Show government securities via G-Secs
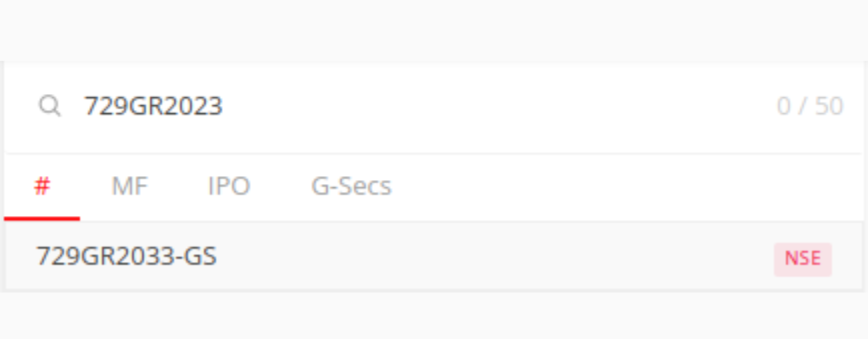The height and width of the screenshot is (339, 868). pyautogui.click(x=351, y=186)
